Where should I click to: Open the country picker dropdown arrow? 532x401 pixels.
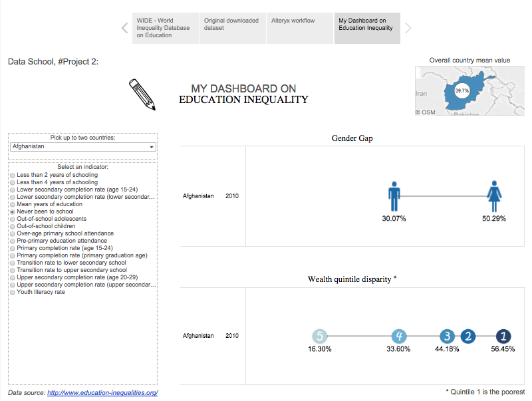click(152, 147)
